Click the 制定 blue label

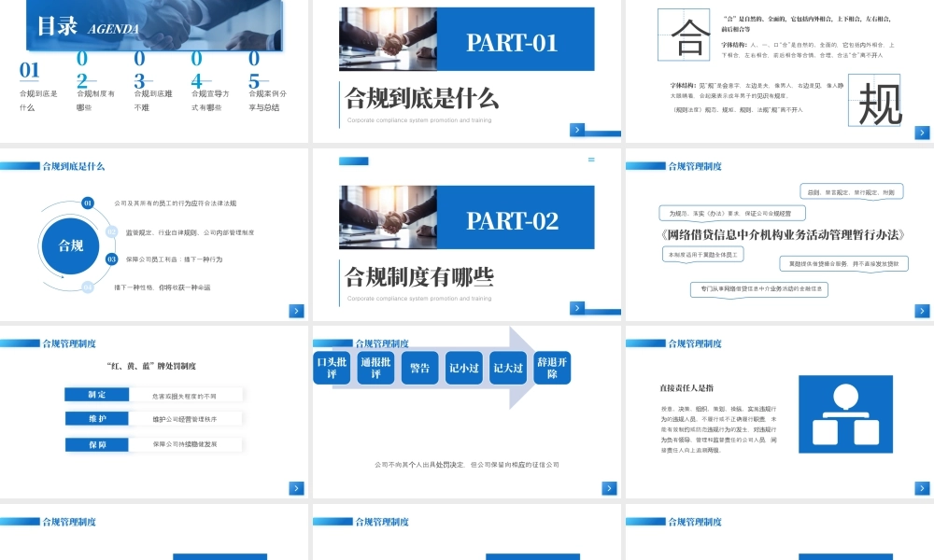(x=96, y=395)
